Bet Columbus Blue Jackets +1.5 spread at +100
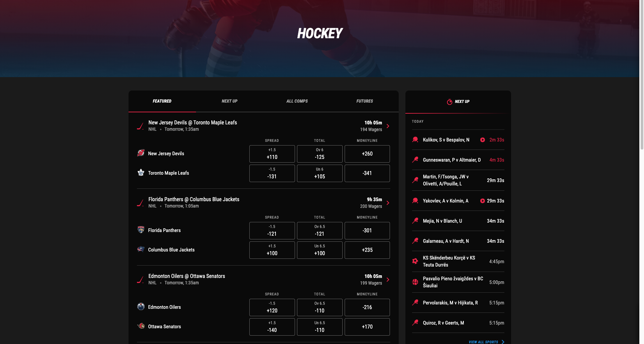 (x=272, y=250)
